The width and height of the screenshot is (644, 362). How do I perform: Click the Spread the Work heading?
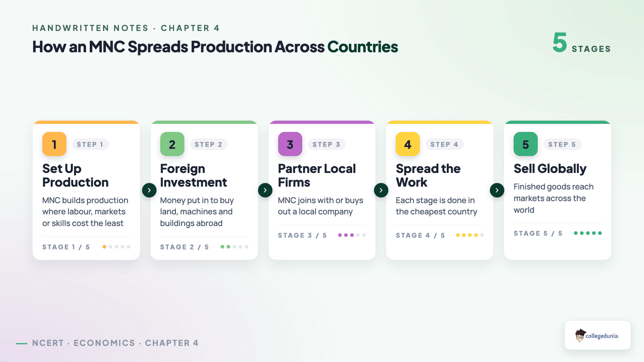[x=428, y=175]
